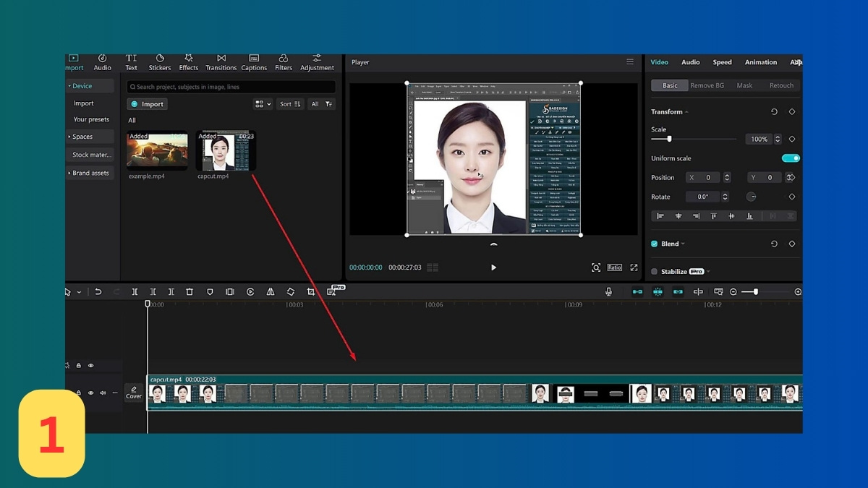Click the Undo icon above the timeline

click(99, 291)
